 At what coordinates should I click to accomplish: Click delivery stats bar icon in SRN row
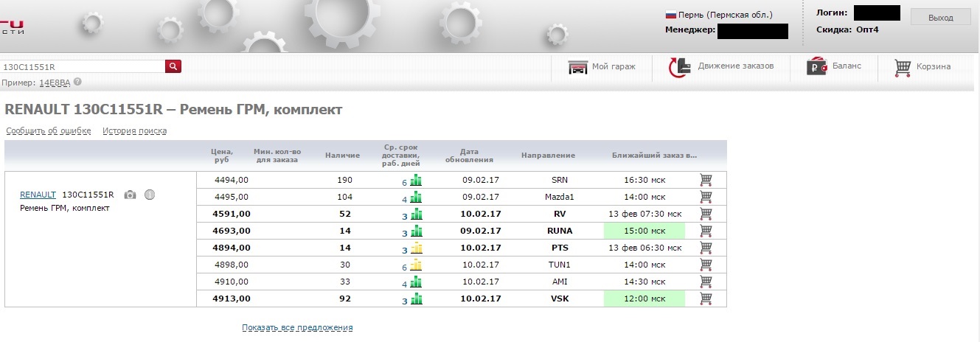pyautogui.click(x=416, y=180)
